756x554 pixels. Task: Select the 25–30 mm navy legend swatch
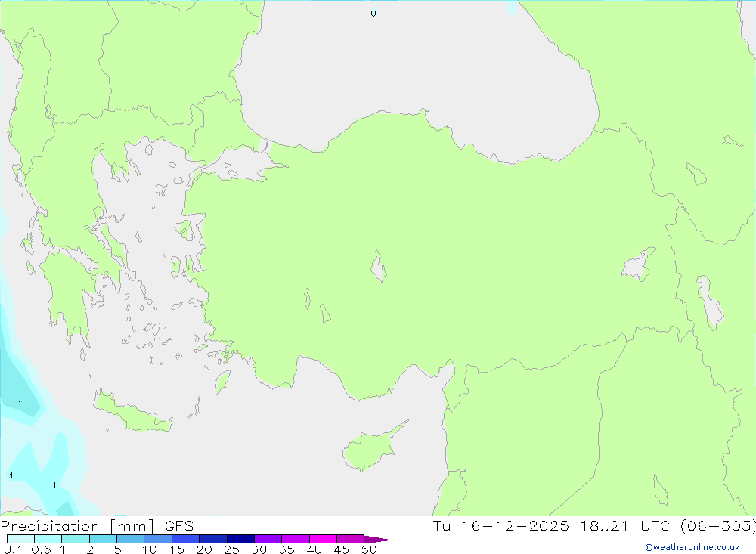point(240,539)
